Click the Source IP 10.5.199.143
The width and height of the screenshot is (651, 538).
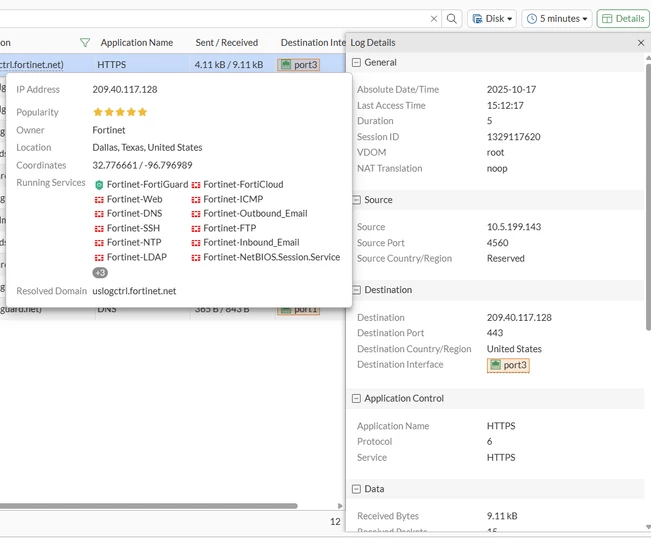tap(514, 227)
